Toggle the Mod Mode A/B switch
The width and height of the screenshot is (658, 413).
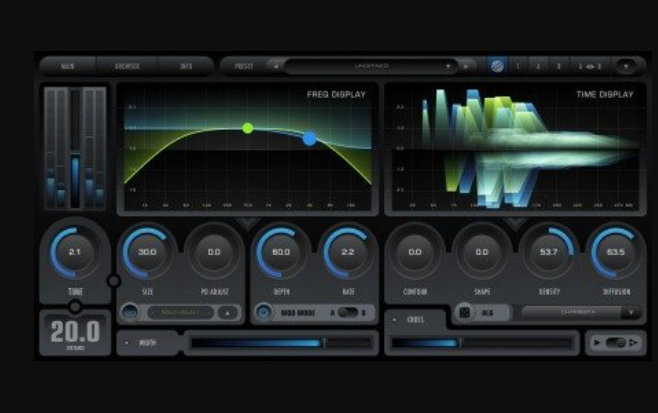348,312
